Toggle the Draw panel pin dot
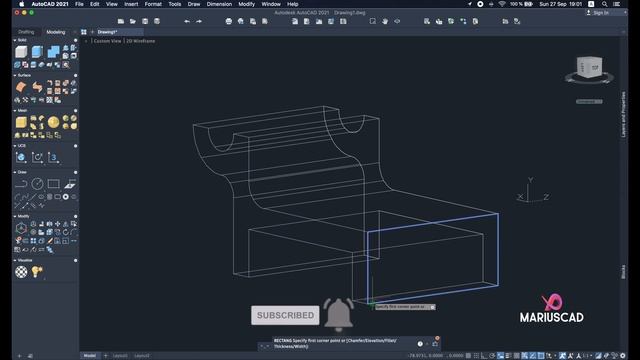The width and height of the screenshot is (640, 360). point(76,172)
